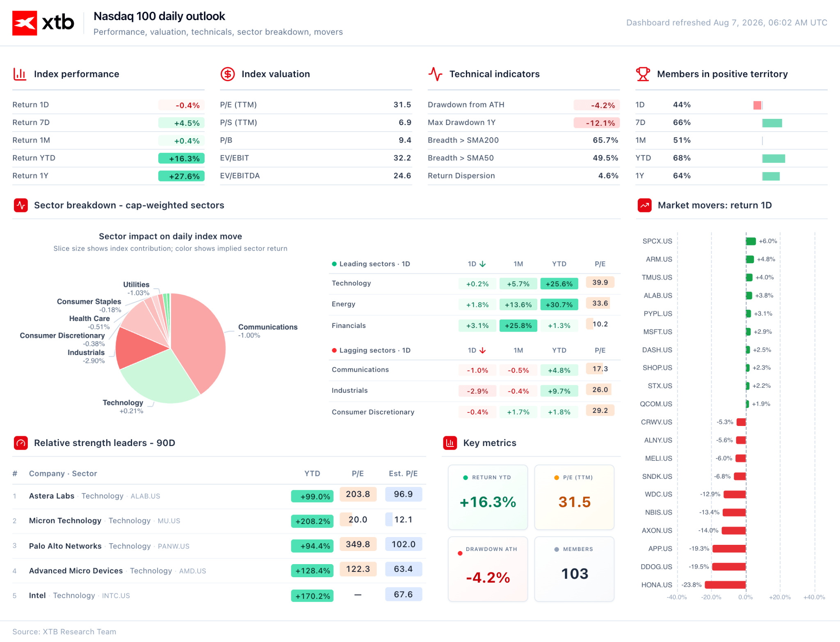The width and height of the screenshot is (840, 642).
Task: Click the 7D green bar in Members in positive territory
Action: click(772, 123)
